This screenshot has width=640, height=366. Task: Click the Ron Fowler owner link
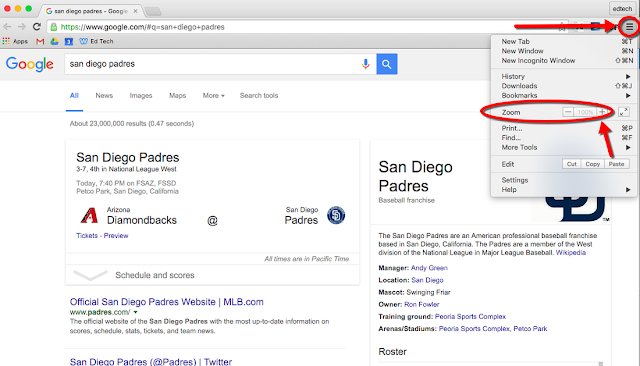point(422,304)
